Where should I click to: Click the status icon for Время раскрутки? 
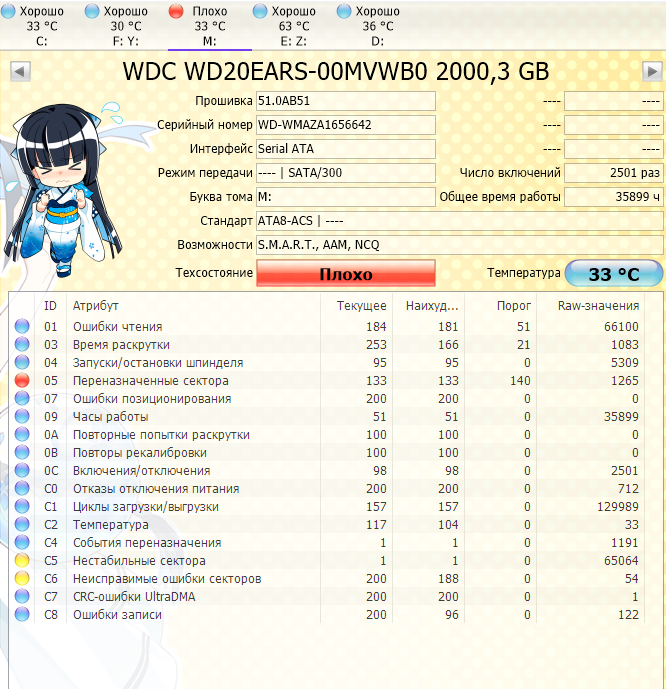(x=22, y=344)
